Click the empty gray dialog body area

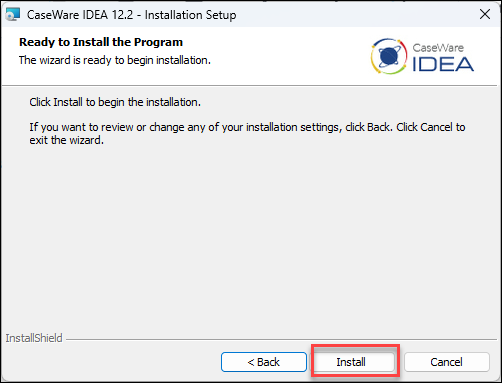point(250,233)
